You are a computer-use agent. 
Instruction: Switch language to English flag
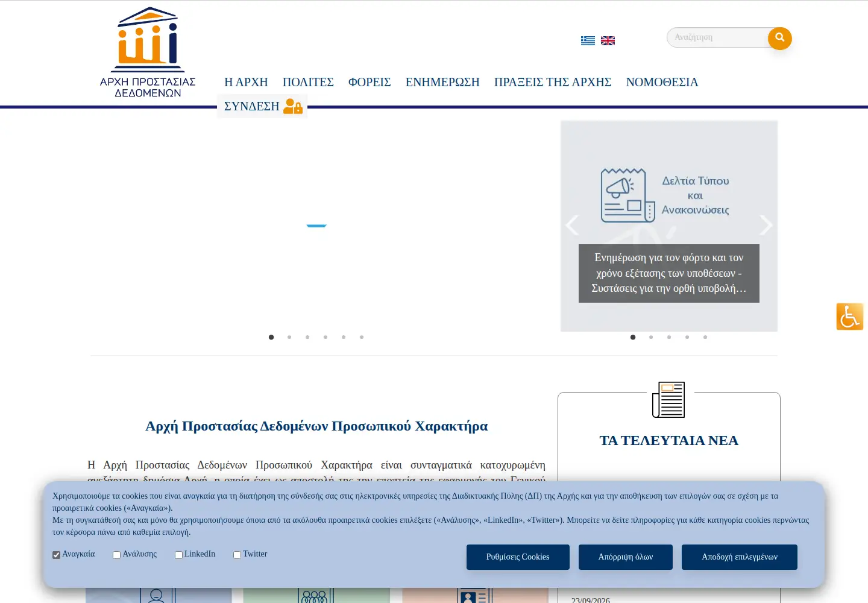click(608, 40)
